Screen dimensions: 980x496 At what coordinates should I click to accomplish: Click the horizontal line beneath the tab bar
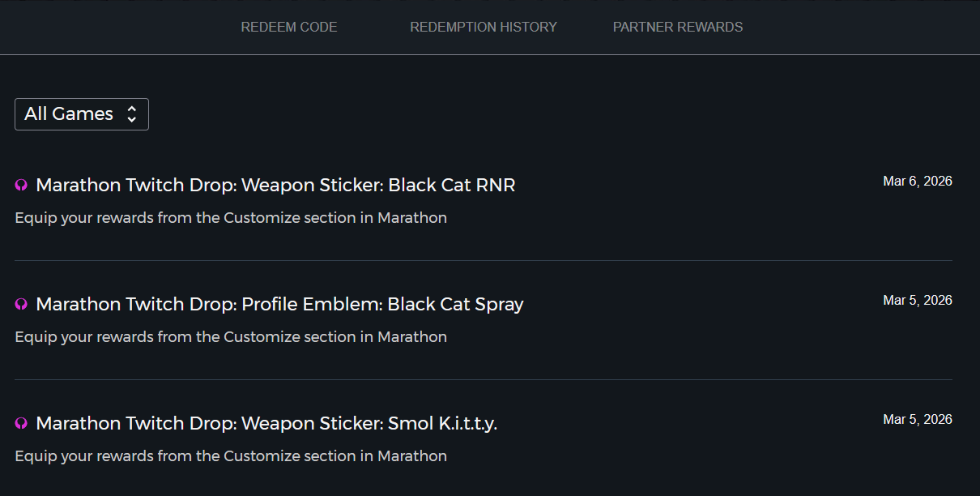490,54
